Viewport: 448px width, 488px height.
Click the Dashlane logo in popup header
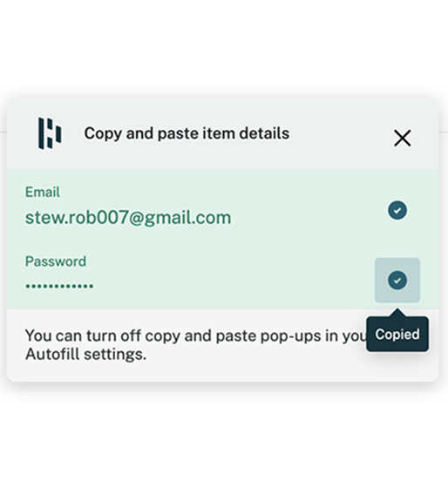pyautogui.click(x=50, y=133)
